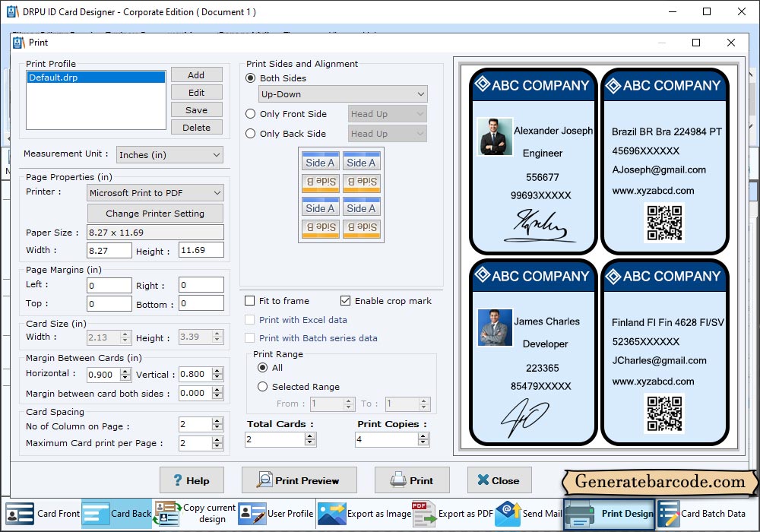Select Default.drp in the profile list

click(x=96, y=78)
